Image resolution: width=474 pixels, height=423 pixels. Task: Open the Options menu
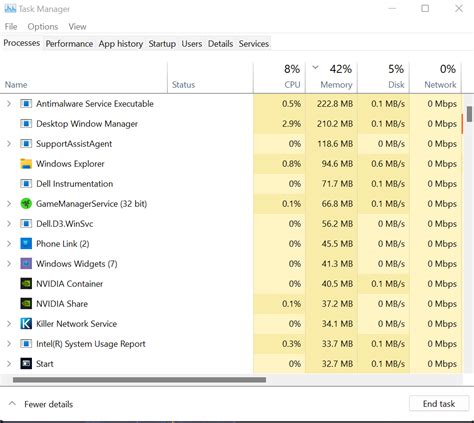(x=43, y=27)
